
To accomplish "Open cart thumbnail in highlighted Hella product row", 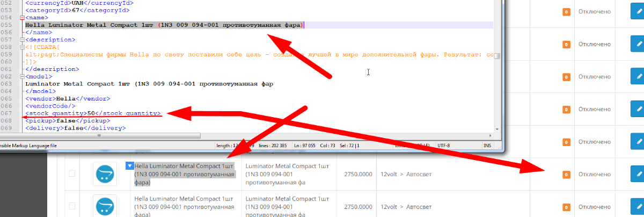I will pyautogui.click(x=105, y=174).
